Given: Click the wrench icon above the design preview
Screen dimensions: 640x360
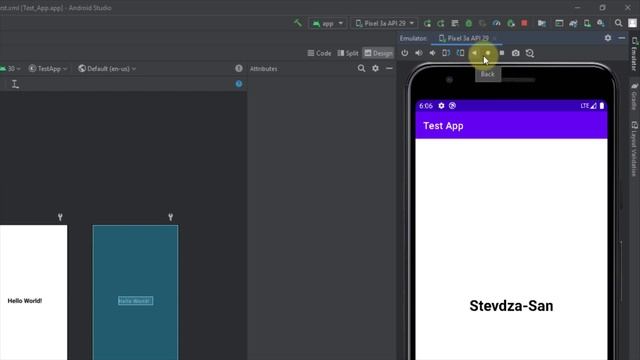Looking at the screenshot, I should [60, 217].
